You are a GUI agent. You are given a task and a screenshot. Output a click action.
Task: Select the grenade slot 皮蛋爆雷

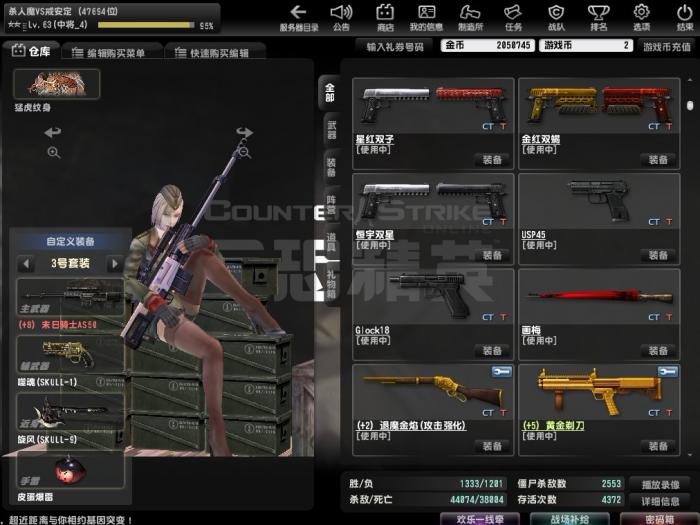[70, 469]
